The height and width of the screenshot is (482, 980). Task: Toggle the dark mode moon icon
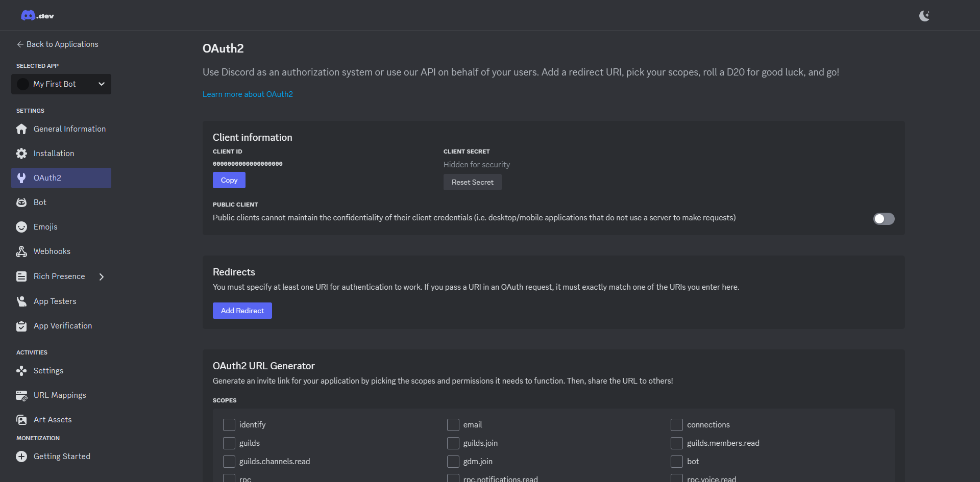click(924, 16)
